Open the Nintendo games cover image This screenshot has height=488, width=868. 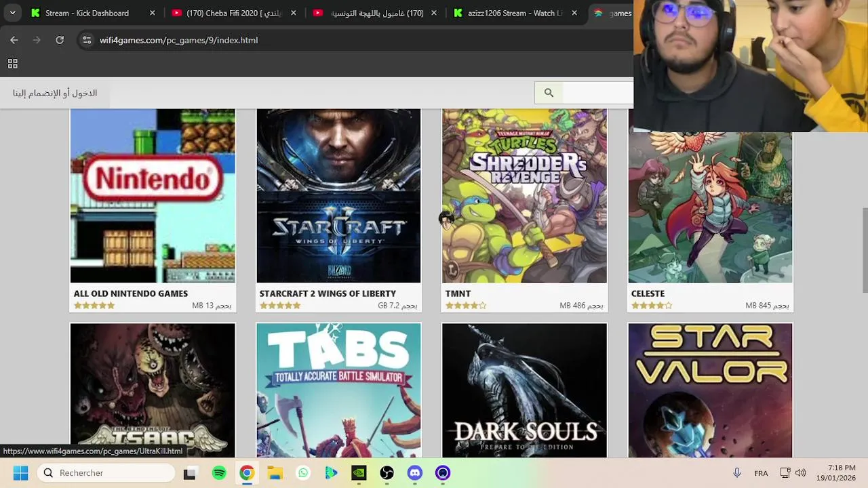click(153, 195)
